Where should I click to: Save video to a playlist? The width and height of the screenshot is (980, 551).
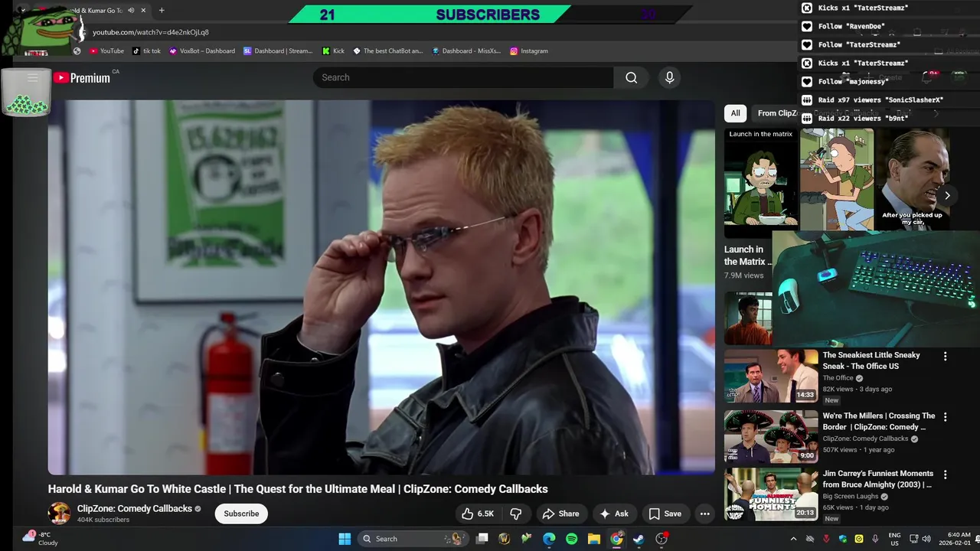(x=665, y=514)
